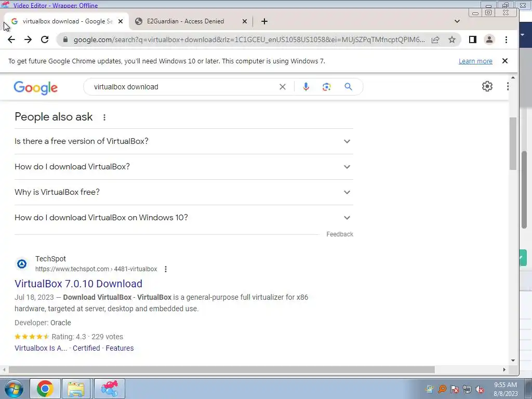
Task: Expand "How do I download VirtualBox?" question
Action: pos(183,167)
